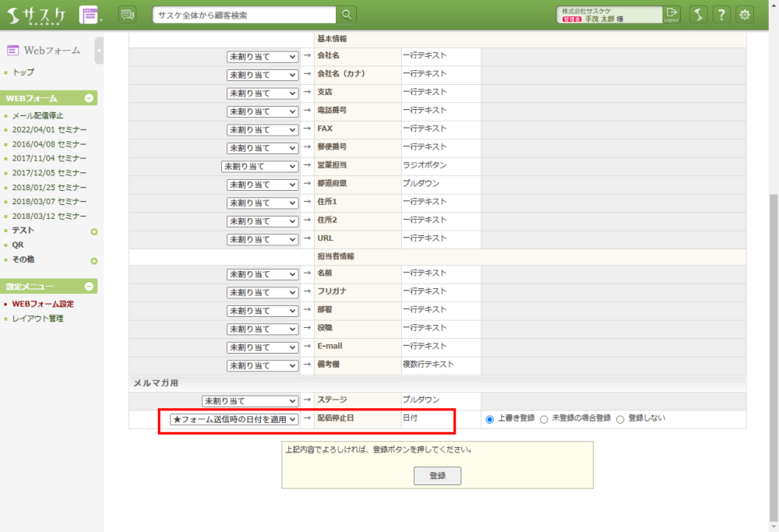Screen dimensions: 779x532
Task: Select the 登録しない radio button
Action: (620, 419)
